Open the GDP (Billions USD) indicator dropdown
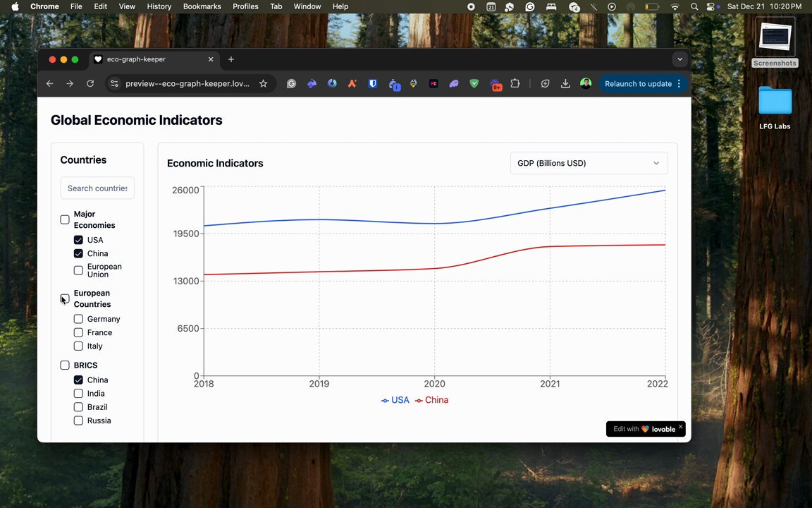The image size is (812, 508). 589,163
